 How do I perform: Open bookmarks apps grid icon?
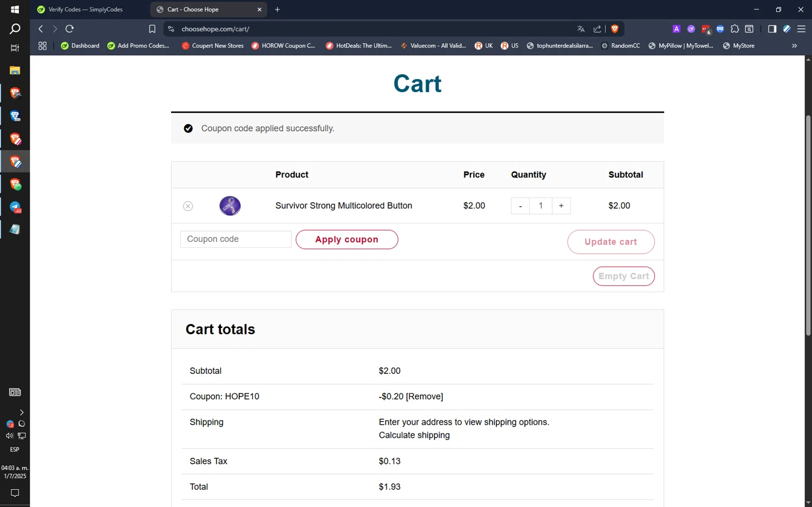pyautogui.click(x=42, y=46)
